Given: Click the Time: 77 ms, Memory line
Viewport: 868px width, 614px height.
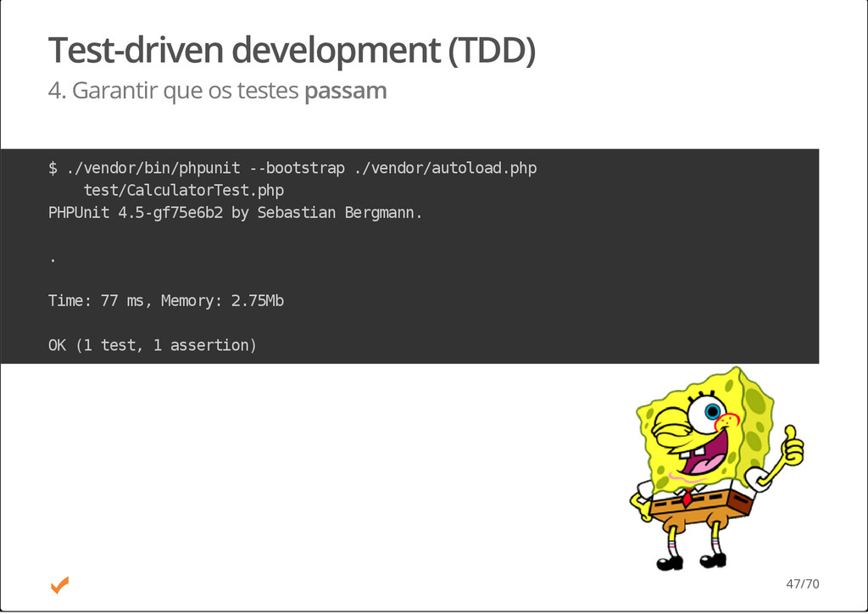Looking at the screenshot, I should (x=166, y=300).
